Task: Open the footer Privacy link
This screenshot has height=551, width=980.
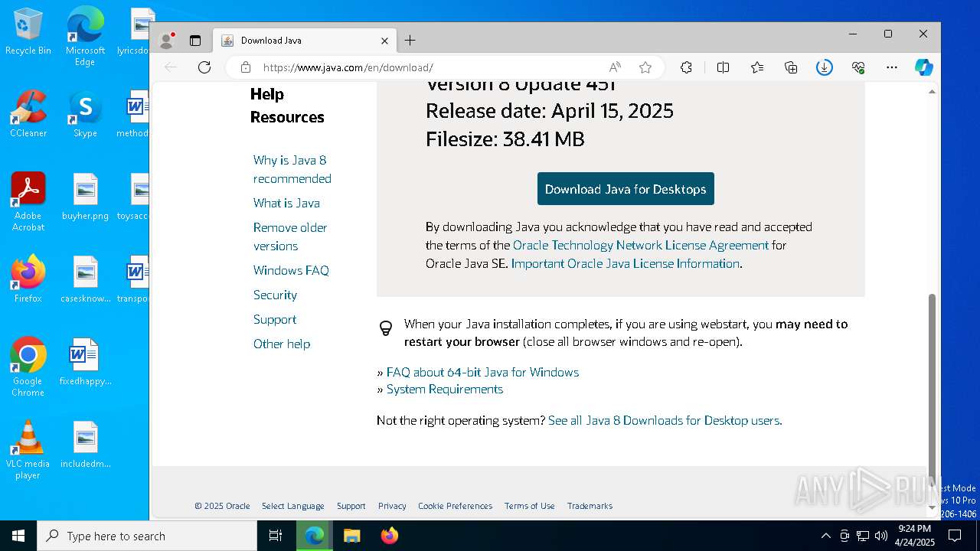Action: tap(392, 506)
